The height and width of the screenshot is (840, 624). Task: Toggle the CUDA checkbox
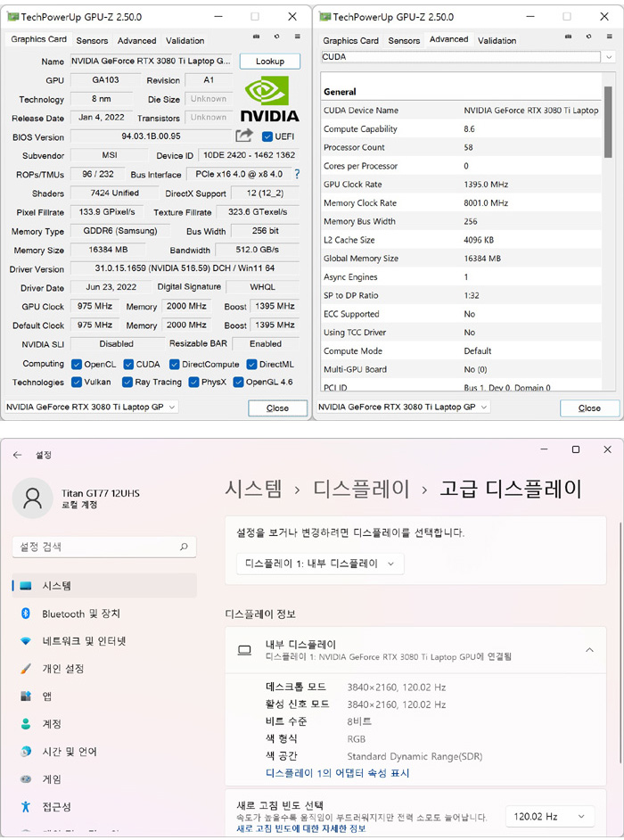click(128, 365)
